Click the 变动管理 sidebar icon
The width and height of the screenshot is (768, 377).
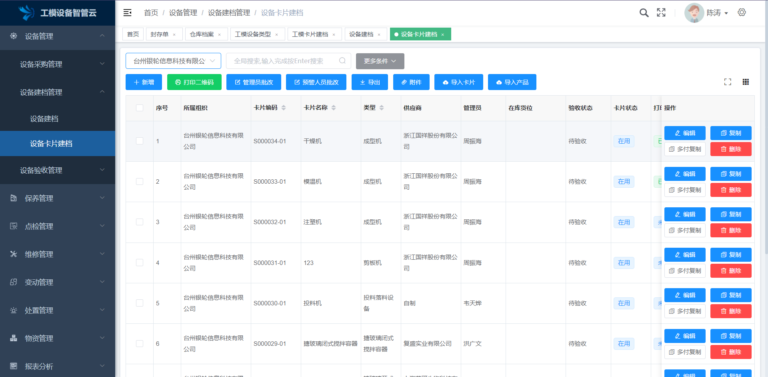pyautogui.click(x=14, y=282)
